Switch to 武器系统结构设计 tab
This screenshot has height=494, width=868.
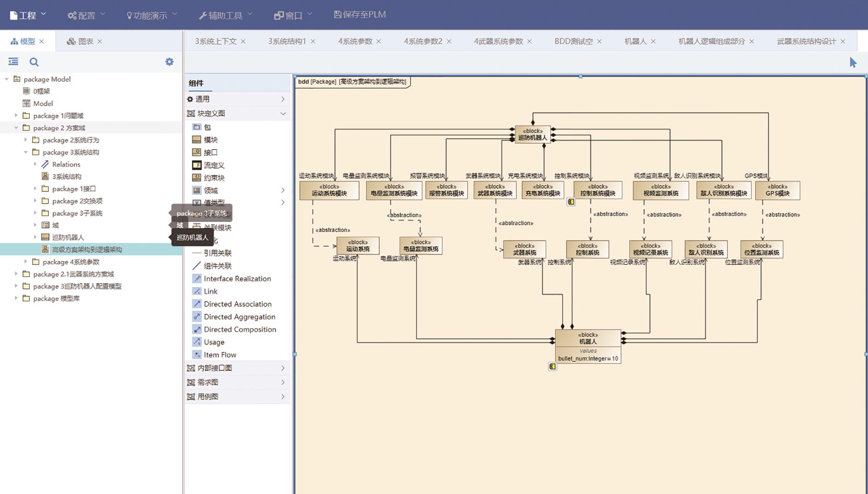(x=806, y=41)
